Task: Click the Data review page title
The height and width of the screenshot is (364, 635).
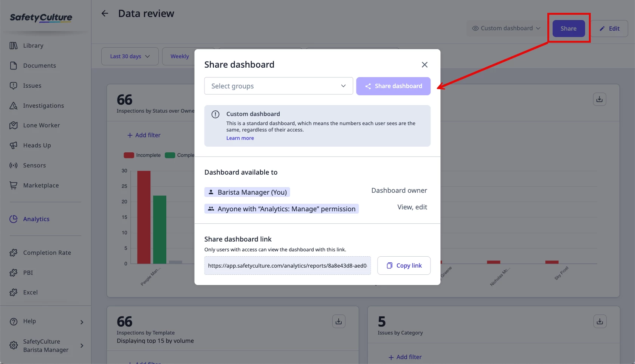Action: [x=146, y=14]
